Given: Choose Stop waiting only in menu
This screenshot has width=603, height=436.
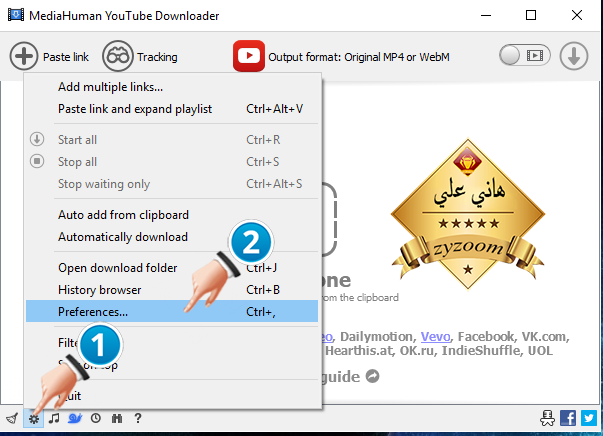Looking at the screenshot, I should [172, 184].
